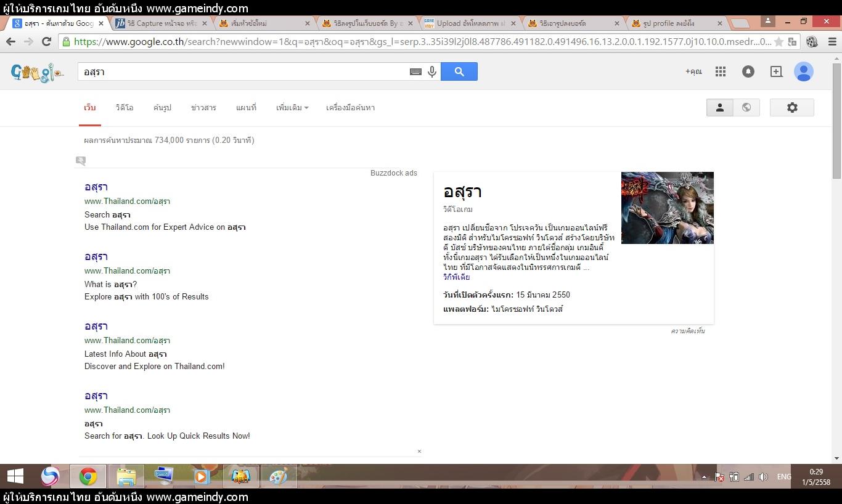Screen dimensions: 842x504
Task: Open first ad result titled อสุรา
Action: 96,187
